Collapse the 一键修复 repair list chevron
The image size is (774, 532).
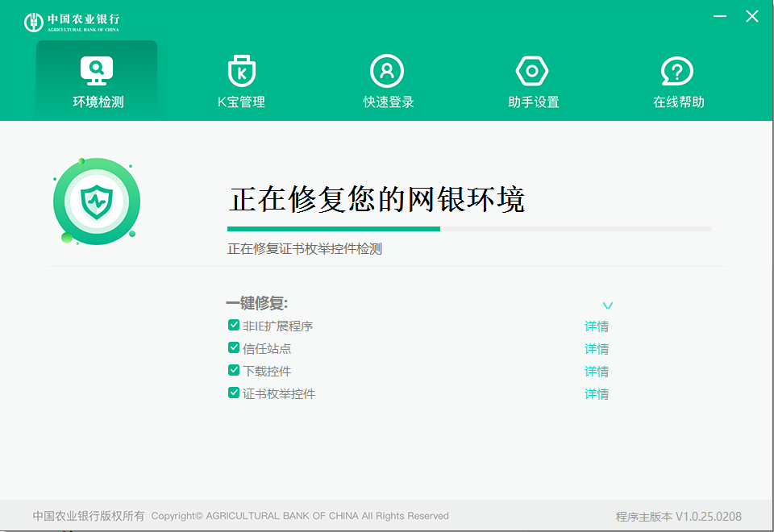tap(607, 305)
